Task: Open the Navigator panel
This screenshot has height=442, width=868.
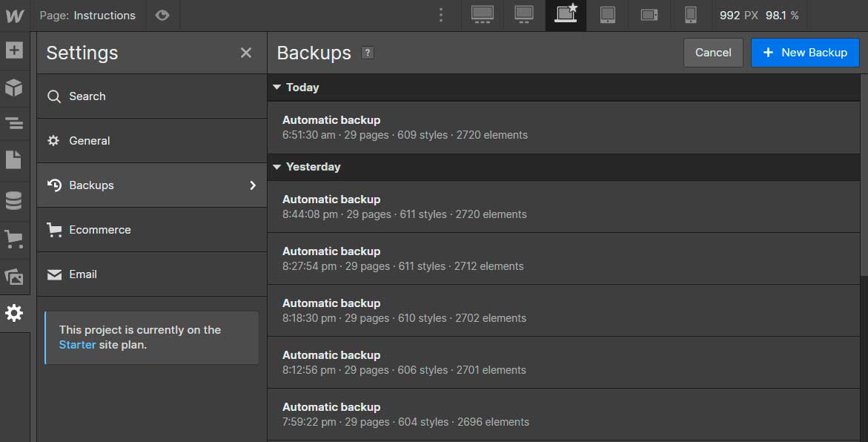Action: tap(14, 123)
